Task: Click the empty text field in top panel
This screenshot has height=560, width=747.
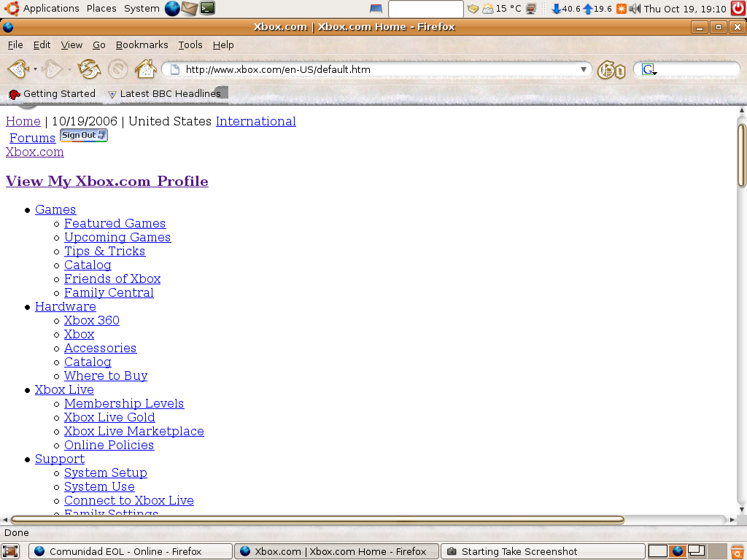Action: point(425,9)
